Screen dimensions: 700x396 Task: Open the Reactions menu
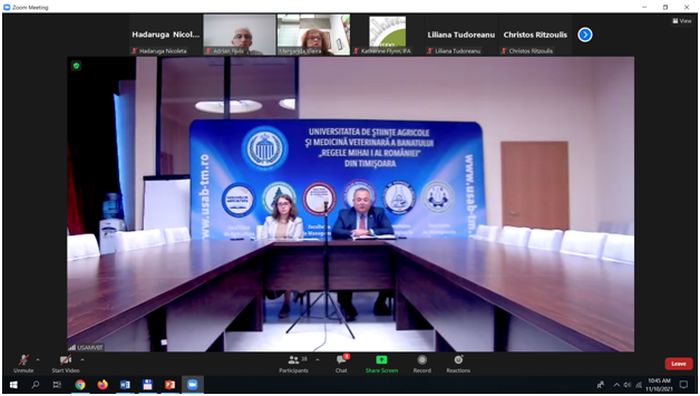[458, 360]
